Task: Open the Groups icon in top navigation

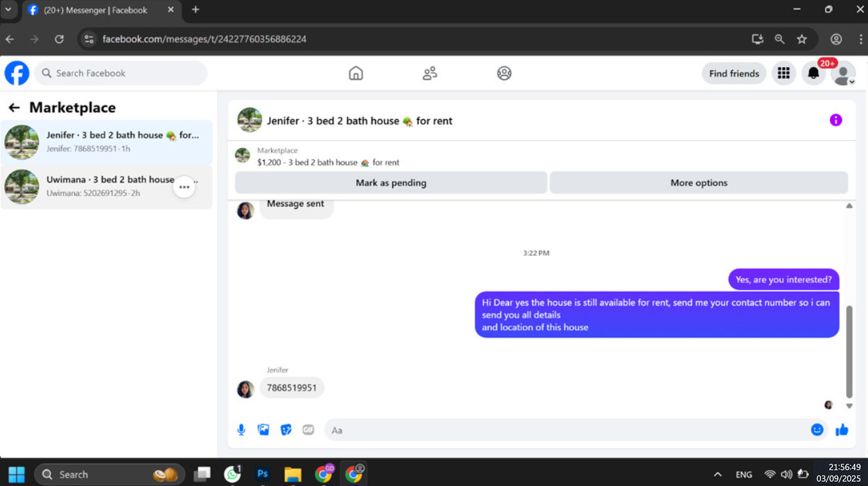Action: 504,73
